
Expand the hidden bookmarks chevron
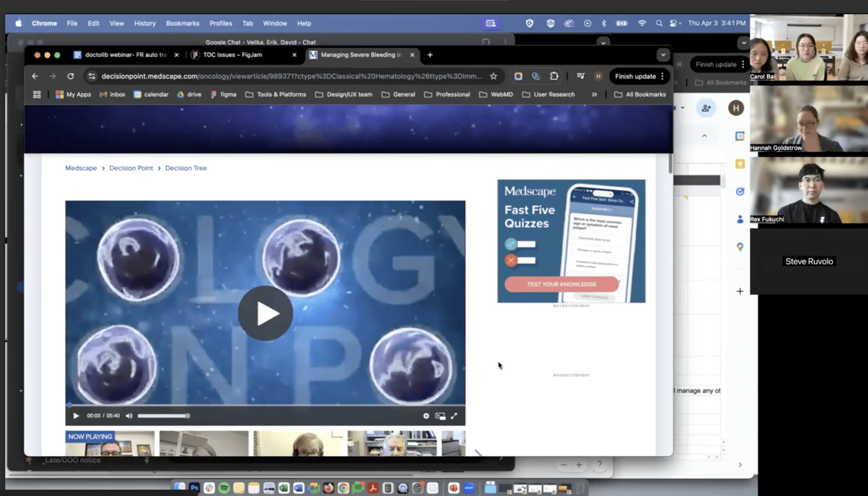point(594,95)
